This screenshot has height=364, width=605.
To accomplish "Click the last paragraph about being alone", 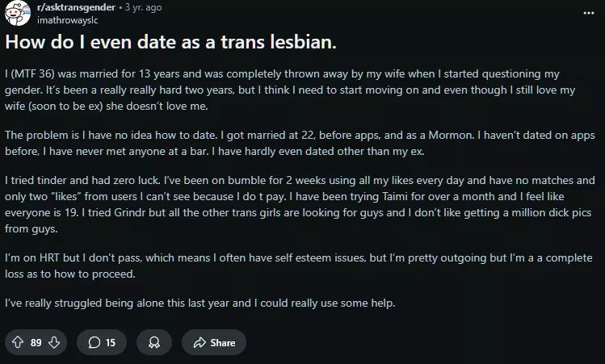I will coord(200,303).
